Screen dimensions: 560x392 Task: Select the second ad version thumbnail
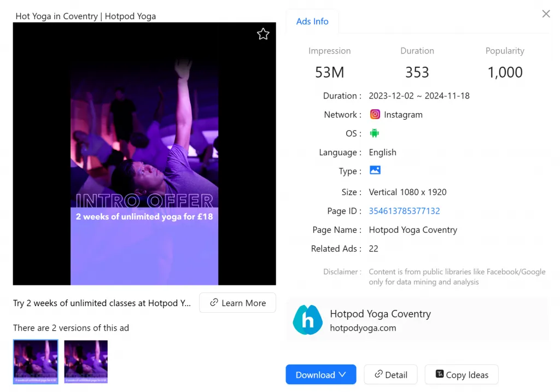coord(86,361)
